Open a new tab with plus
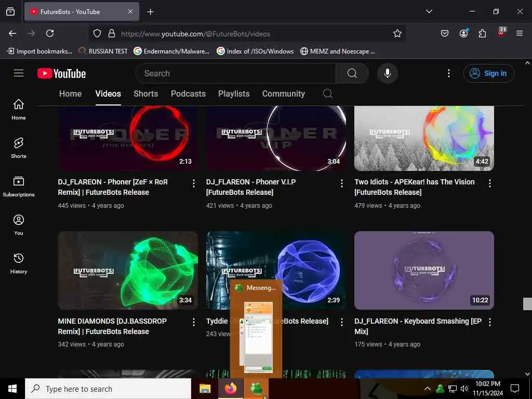 (150, 12)
